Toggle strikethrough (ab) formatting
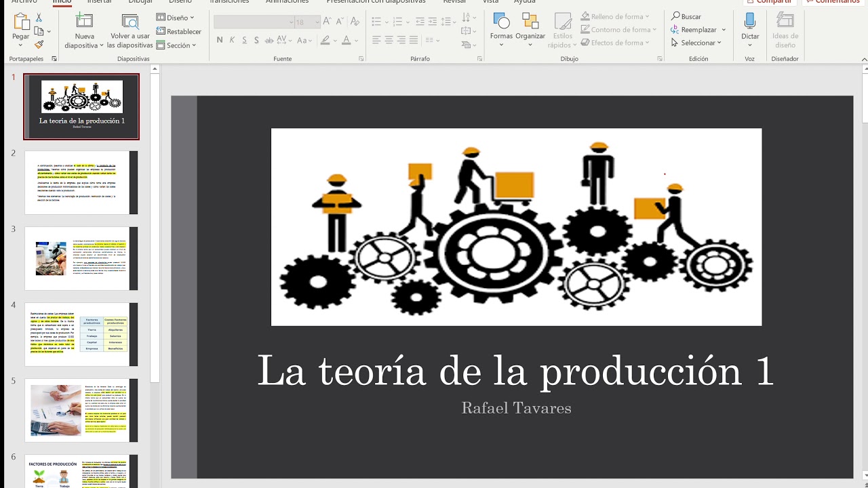Screen dimensions: 868x488 tap(269, 41)
